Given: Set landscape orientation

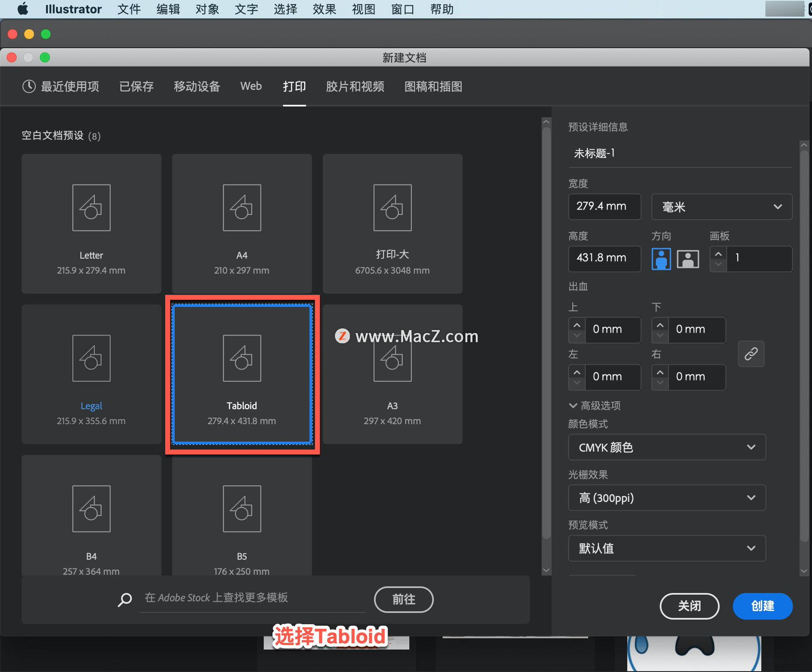Looking at the screenshot, I should click(x=688, y=259).
